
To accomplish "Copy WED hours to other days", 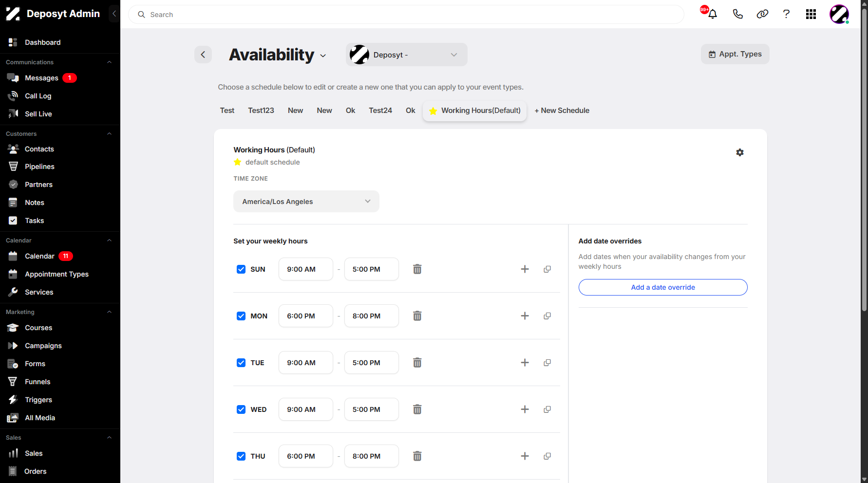I will point(547,409).
